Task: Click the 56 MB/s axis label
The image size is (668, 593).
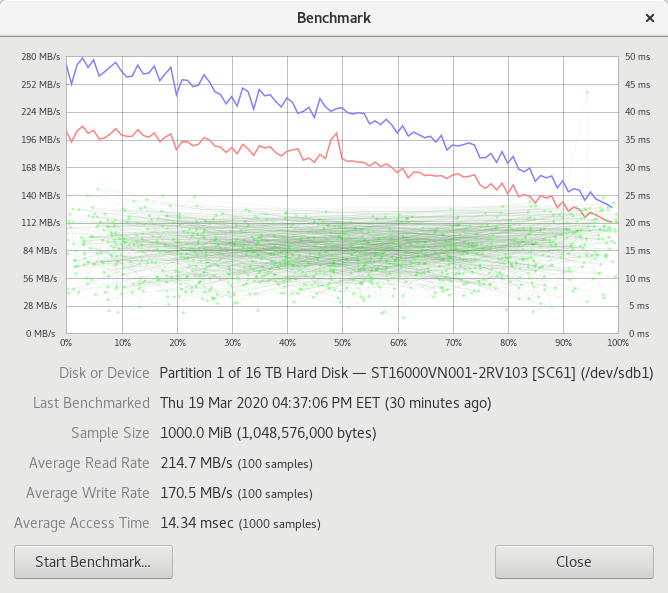Action: (x=40, y=279)
